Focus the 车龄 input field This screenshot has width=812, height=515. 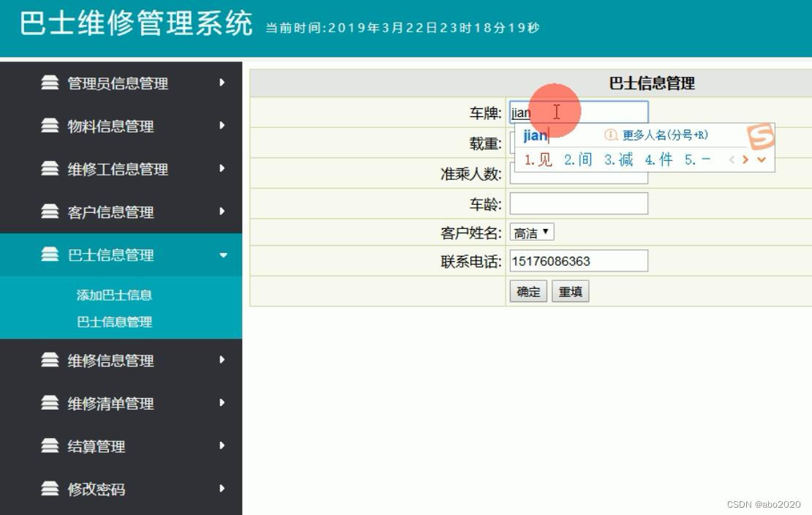[x=579, y=203]
